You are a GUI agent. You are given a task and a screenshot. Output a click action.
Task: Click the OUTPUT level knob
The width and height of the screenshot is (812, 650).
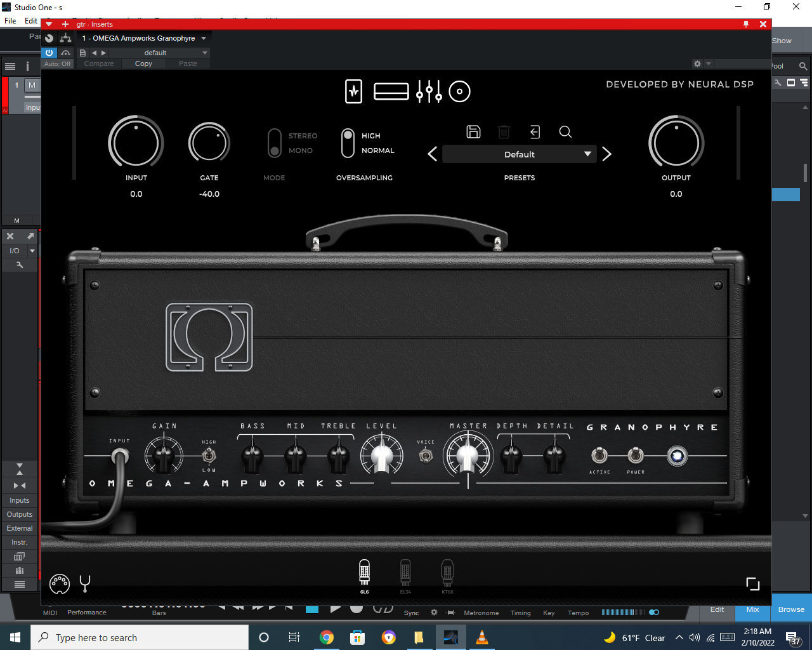tap(676, 142)
